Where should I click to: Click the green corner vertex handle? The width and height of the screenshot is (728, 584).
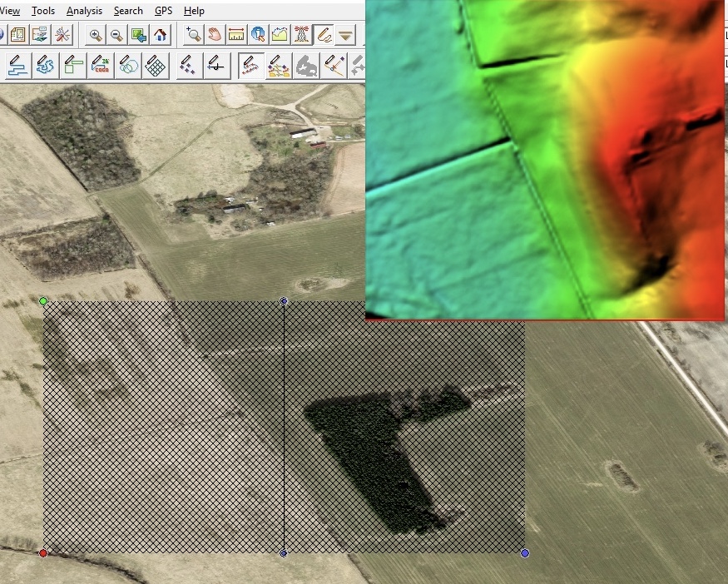tap(43, 301)
